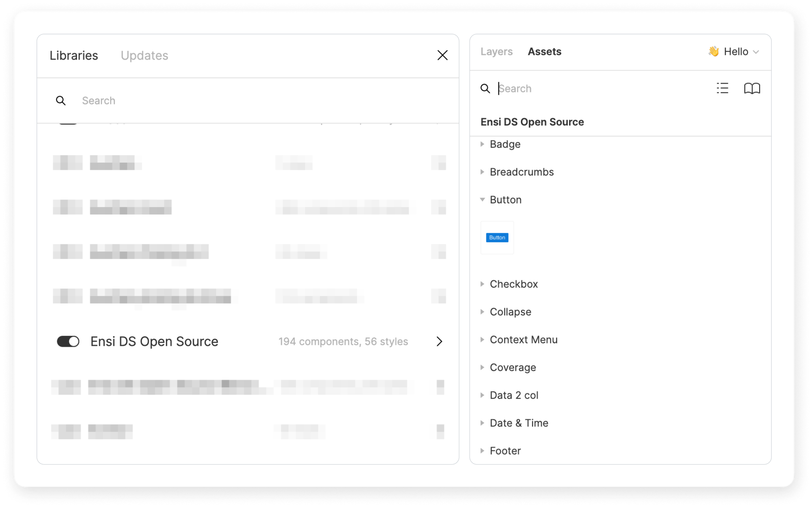Collapse the Button component group
This screenshot has height=508, width=812.
[483, 200]
